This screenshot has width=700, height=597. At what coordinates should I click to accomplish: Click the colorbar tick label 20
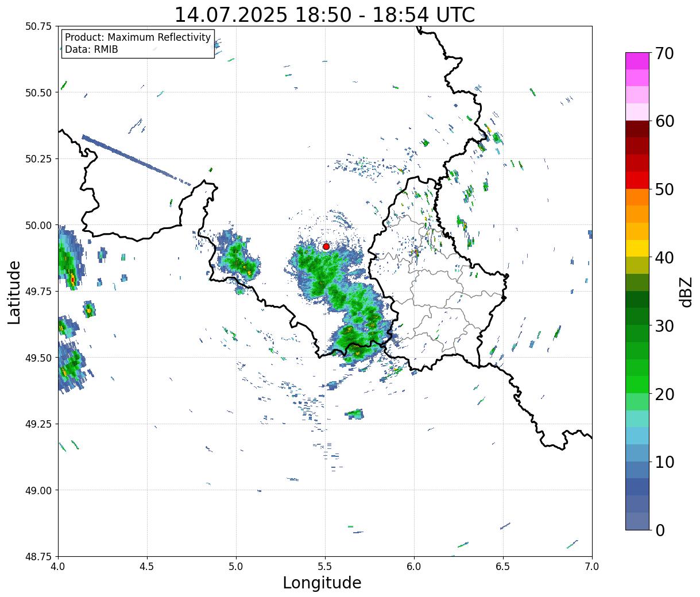click(664, 394)
